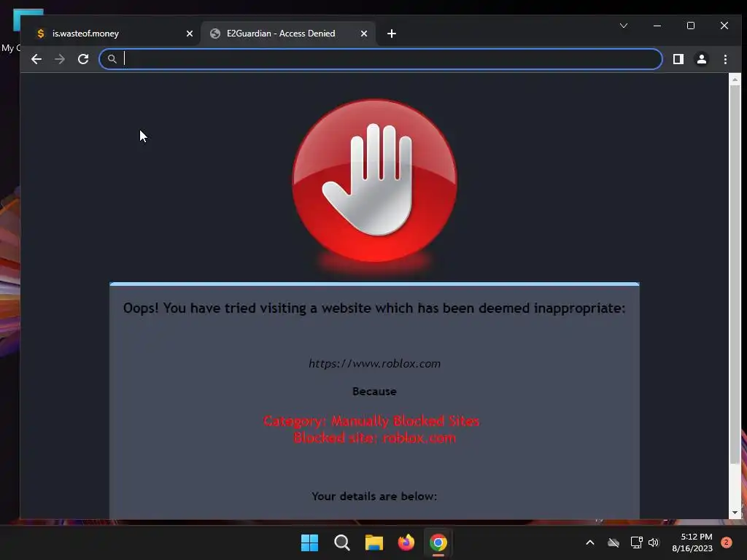
Task: Click the page vertical scrollbar thumb
Action: 735,275
